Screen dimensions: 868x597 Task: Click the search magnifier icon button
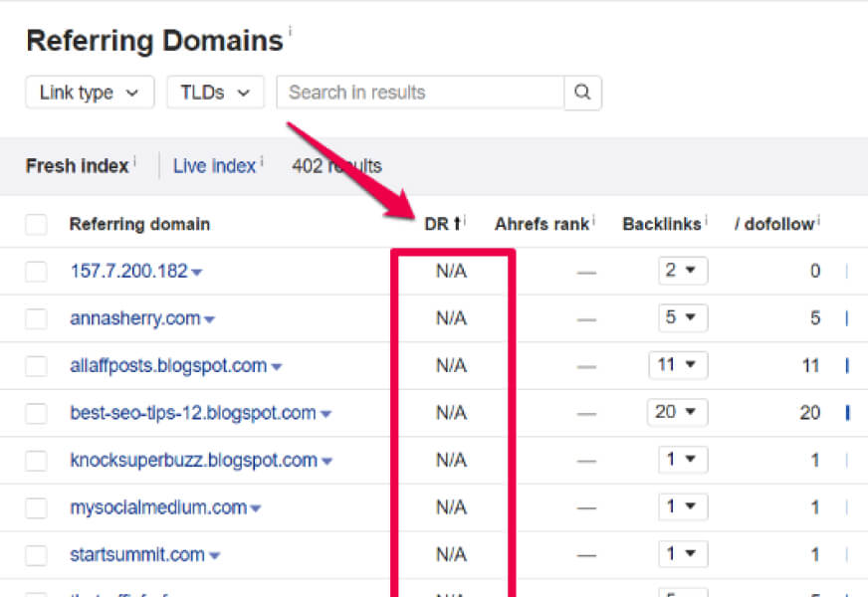tap(583, 93)
